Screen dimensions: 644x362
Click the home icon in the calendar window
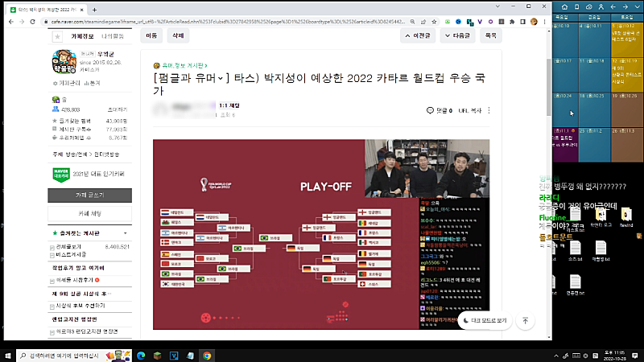click(x=565, y=7)
